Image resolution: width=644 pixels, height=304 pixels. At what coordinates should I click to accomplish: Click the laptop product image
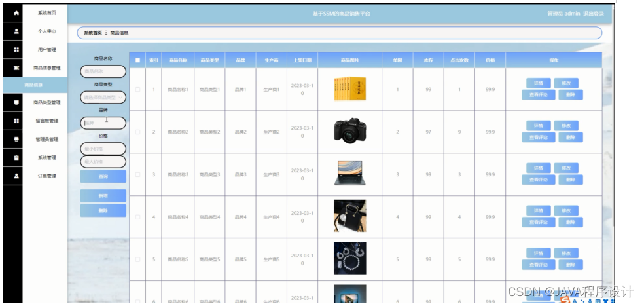click(x=350, y=173)
